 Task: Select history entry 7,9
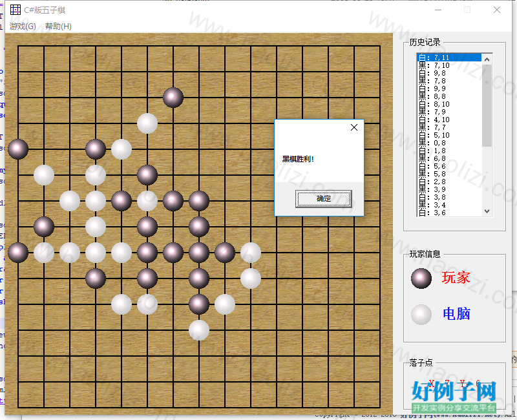449,112
